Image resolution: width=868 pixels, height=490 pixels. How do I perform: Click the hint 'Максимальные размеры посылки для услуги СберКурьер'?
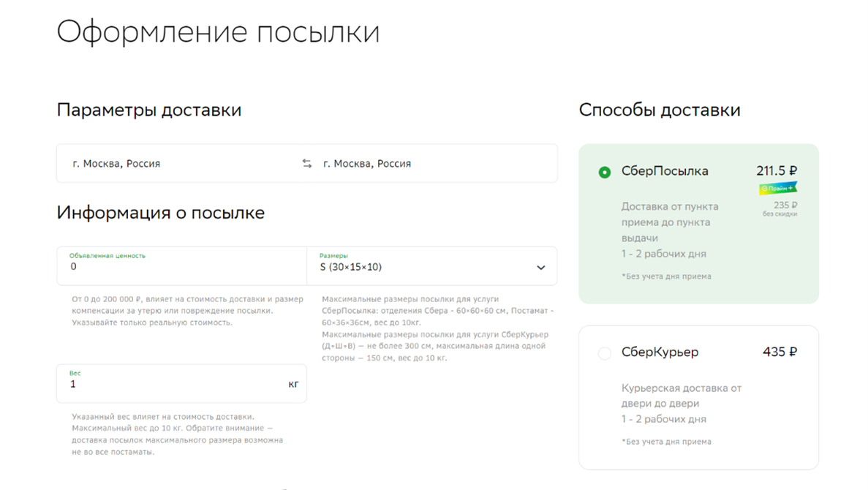435,346
